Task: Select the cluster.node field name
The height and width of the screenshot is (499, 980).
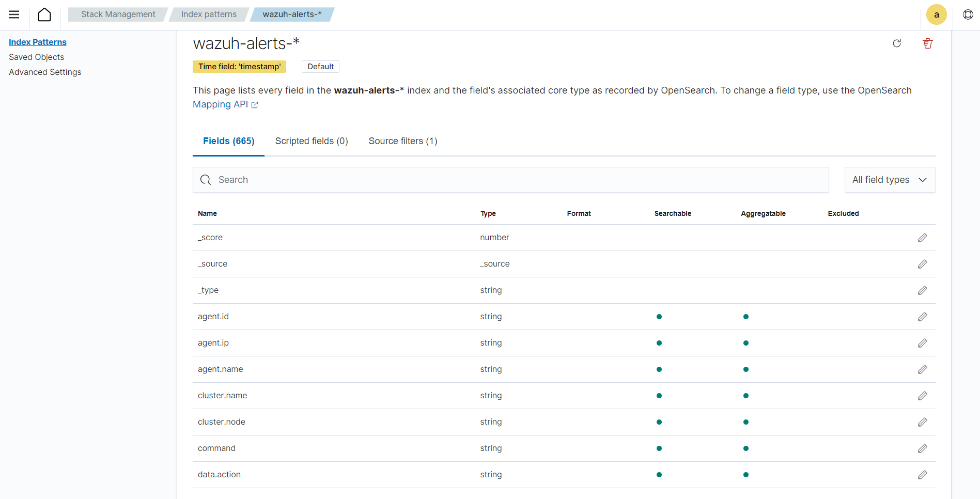Action: pos(222,422)
